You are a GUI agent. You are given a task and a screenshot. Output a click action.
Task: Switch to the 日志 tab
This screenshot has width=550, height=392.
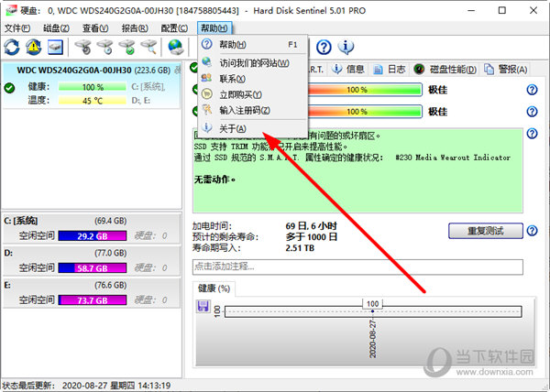coord(390,70)
